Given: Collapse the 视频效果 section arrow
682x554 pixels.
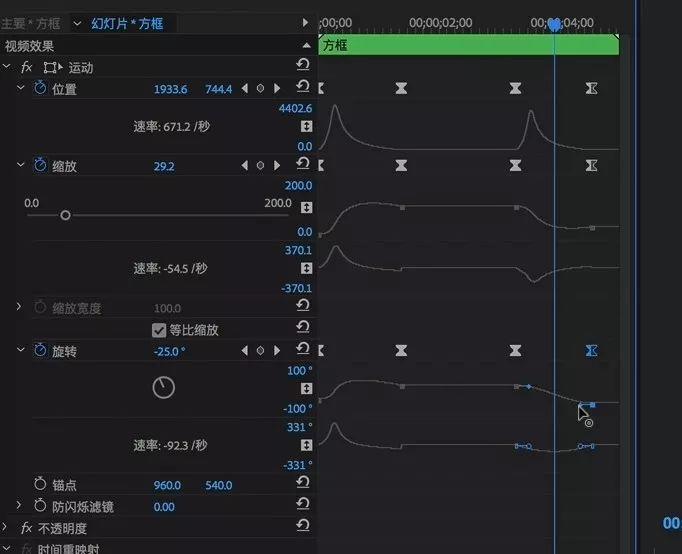Looking at the screenshot, I should [x=307, y=46].
